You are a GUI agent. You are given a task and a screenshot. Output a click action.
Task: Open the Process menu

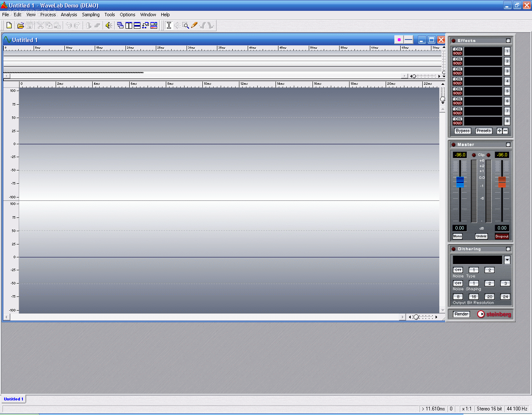[x=48, y=15]
